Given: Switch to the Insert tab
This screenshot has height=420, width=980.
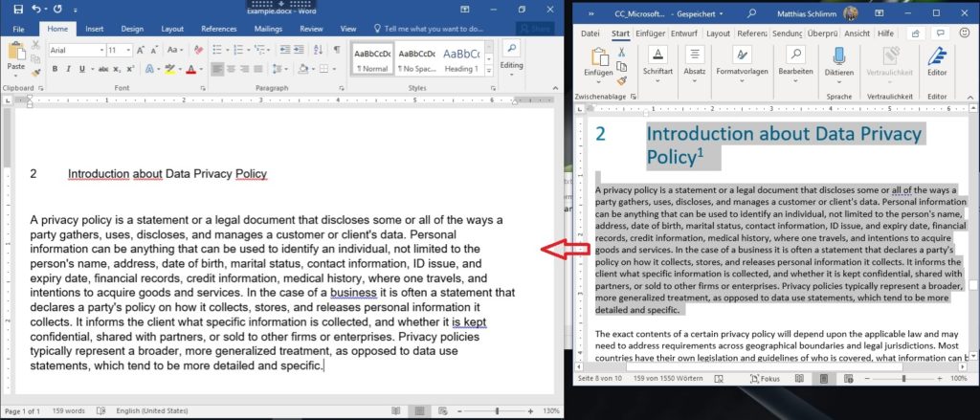Looking at the screenshot, I should [95, 29].
